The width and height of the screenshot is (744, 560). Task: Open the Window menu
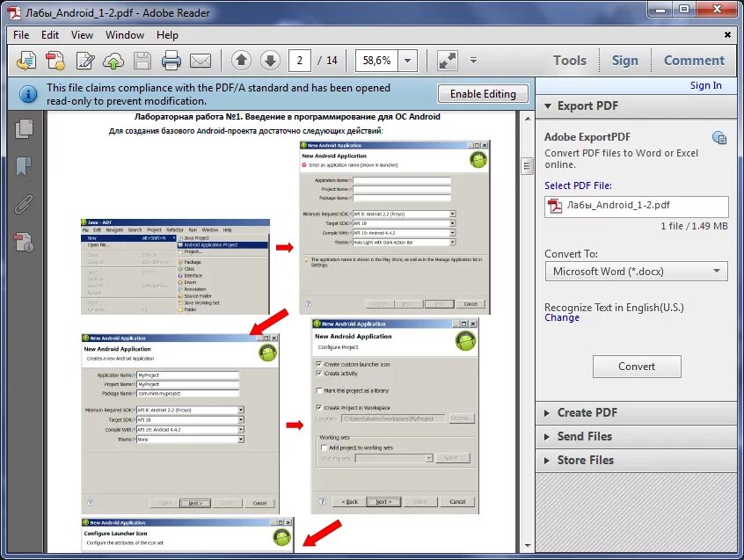[x=125, y=35]
